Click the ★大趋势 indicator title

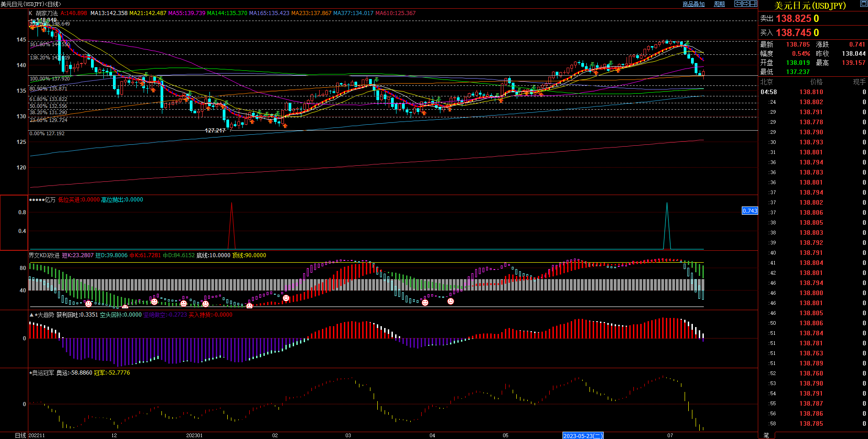(42, 315)
